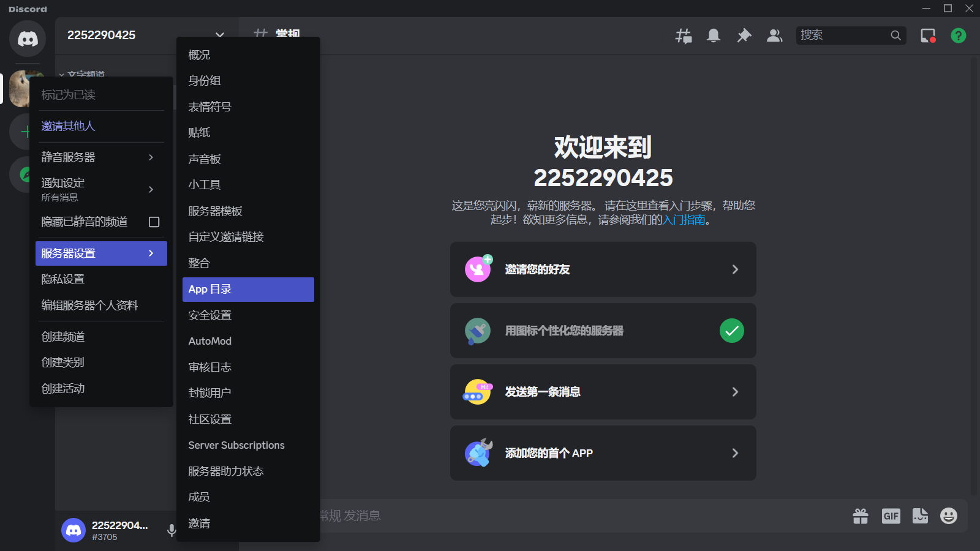Click the user avatar in bottom panel
This screenshot has height=551, width=980.
pos(73,530)
